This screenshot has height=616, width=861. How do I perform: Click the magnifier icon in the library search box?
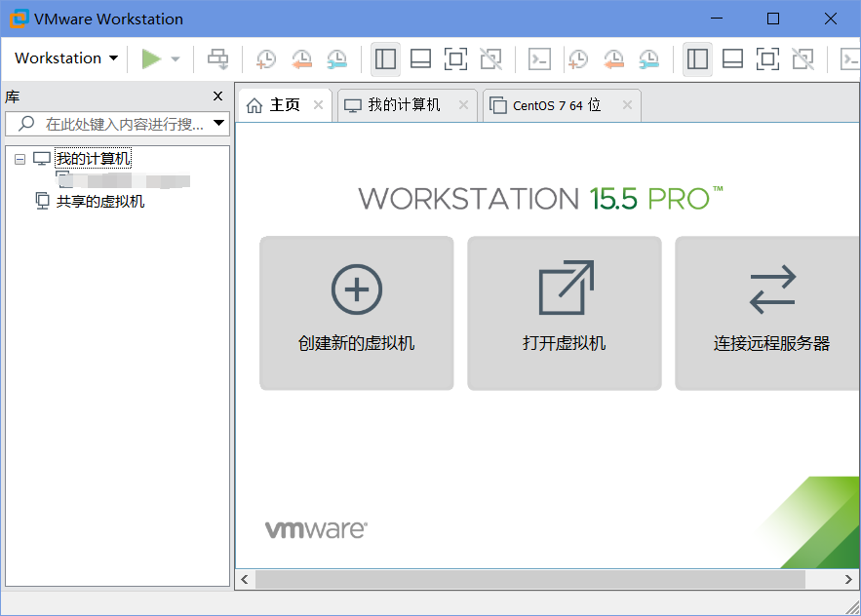click(x=25, y=124)
